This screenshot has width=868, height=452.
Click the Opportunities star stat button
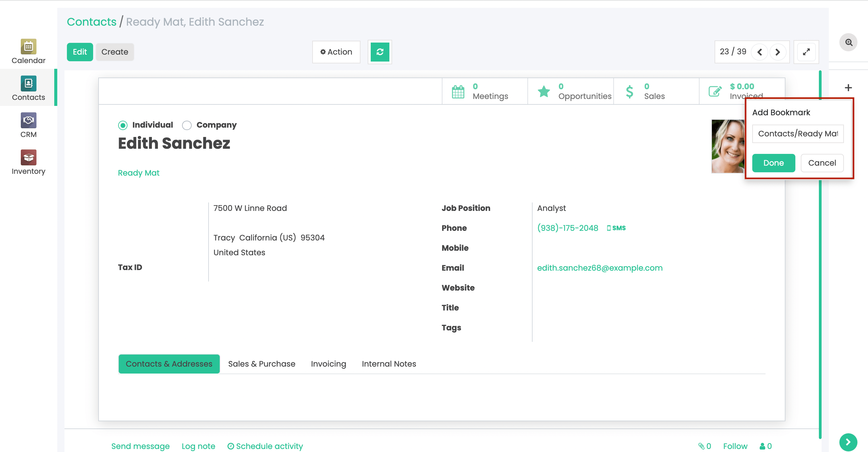[x=571, y=91]
